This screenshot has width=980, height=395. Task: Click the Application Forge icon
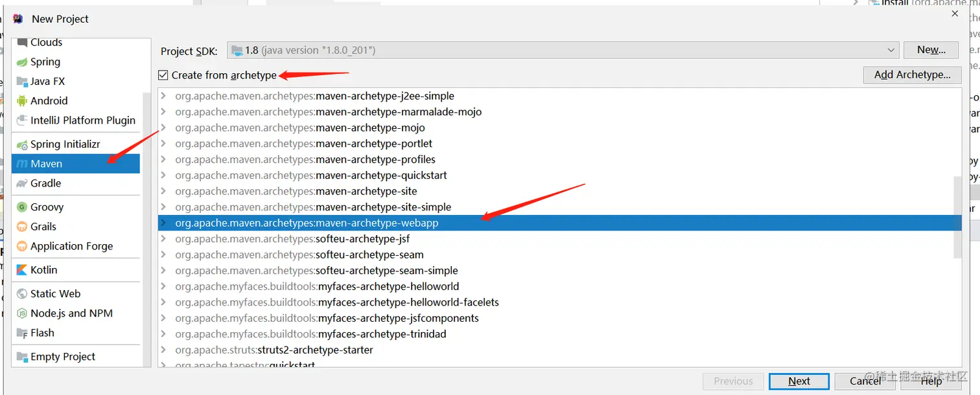[22, 246]
